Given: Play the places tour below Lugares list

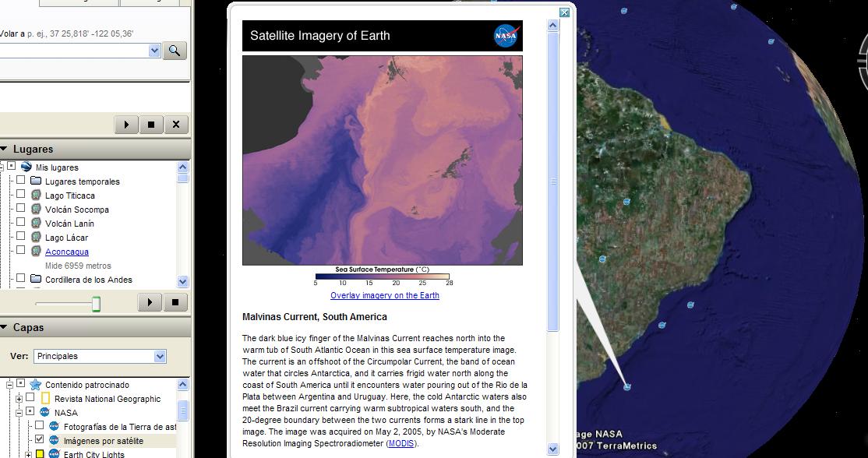Looking at the screenshot, I should pos(150,302).
